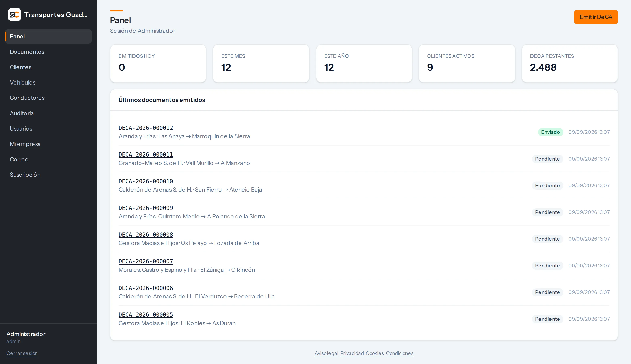The image size is (631, 364).
Task: Navigate to Vehículos
Action: click(x=48, y=83)
